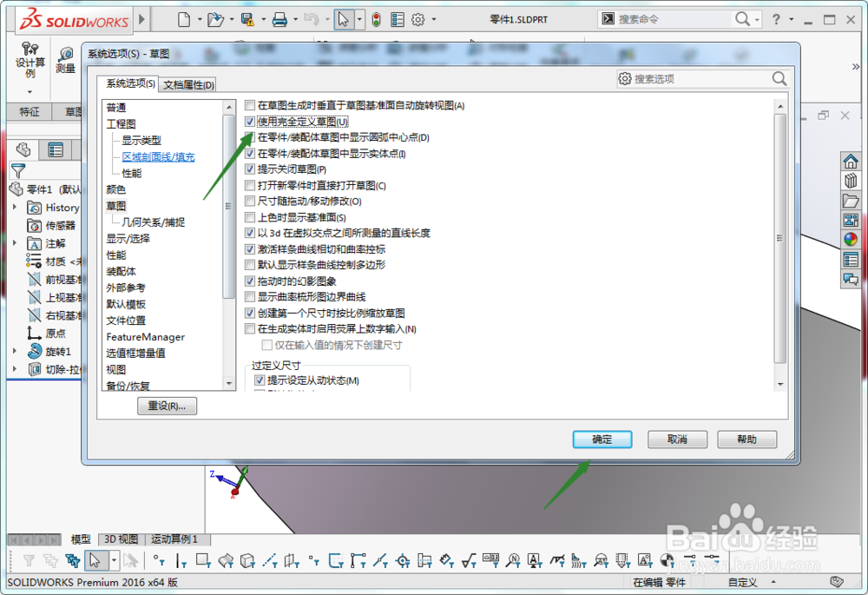Open the 自定义 dropdown in status bar
Screen dimensions: 868x595
click(746, 582)
